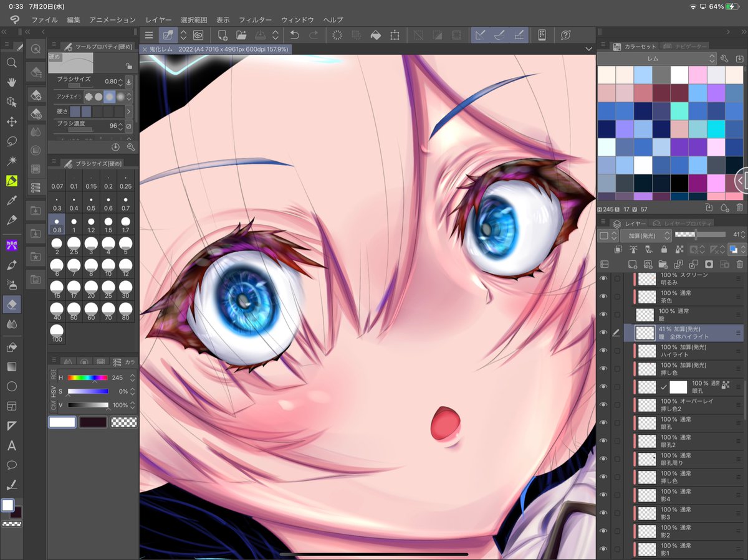Open the アニメーション menu

tap(112, 20)
